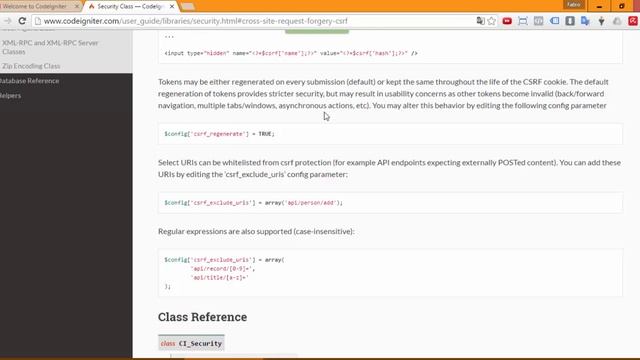Bookmark this page with the star icon
This screenshot has width=640, height=360.
point(491,21)
